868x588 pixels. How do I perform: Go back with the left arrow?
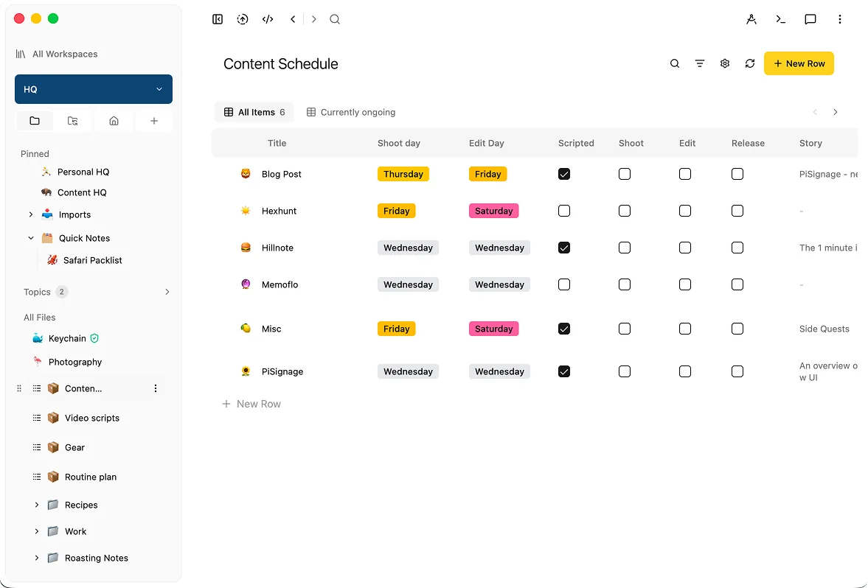(293, 19)
